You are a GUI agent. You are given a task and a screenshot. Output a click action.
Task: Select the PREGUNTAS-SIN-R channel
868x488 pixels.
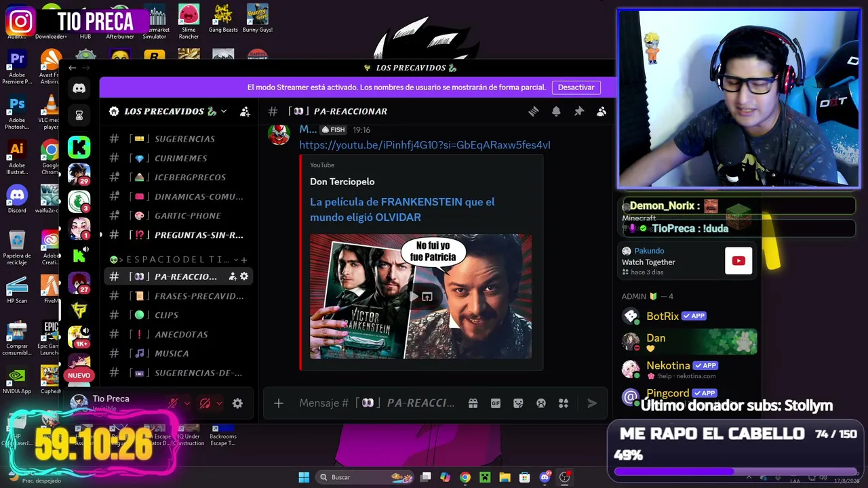click(x=179, y=235)
